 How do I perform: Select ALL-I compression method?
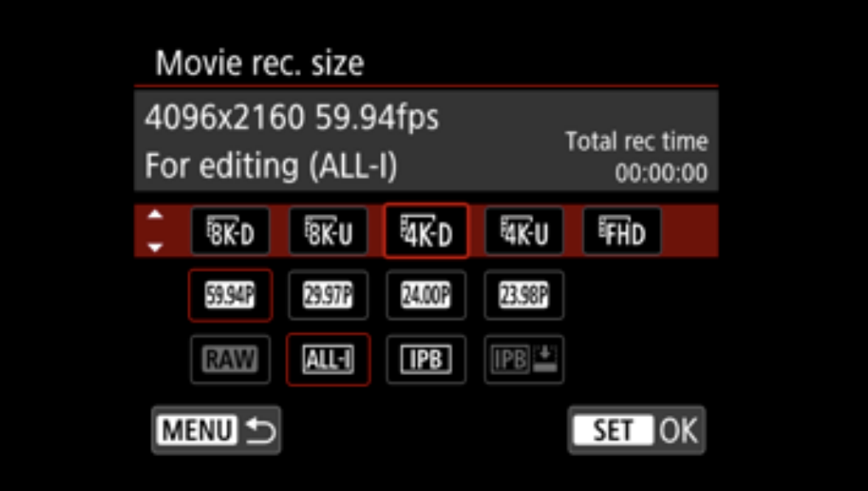(328, 360)
